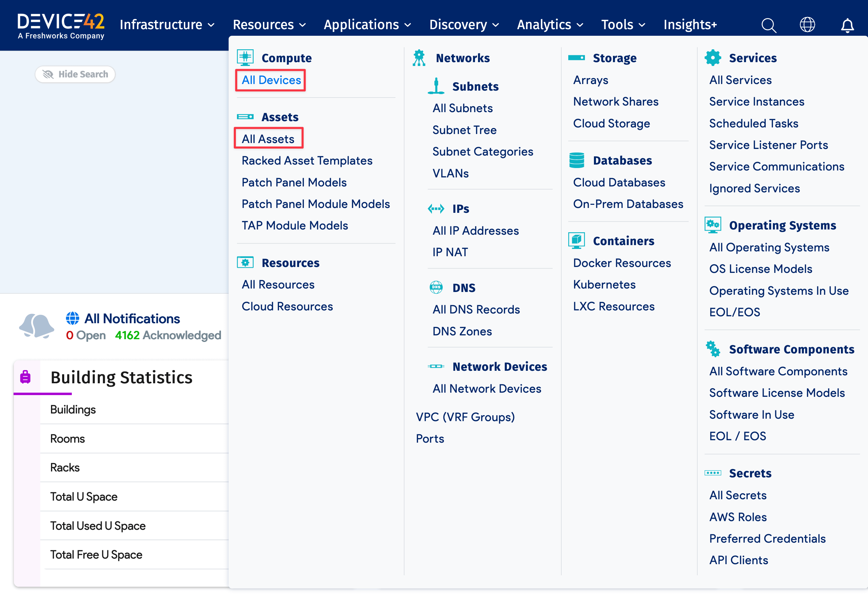Click the notification bell icon
Image resolution: width=868 pixels, height=602 pixels.
coord(847,25)
